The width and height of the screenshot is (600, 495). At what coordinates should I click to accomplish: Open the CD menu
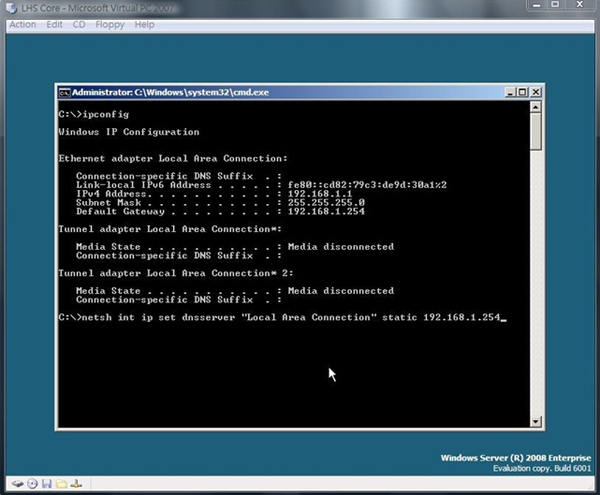79,24
